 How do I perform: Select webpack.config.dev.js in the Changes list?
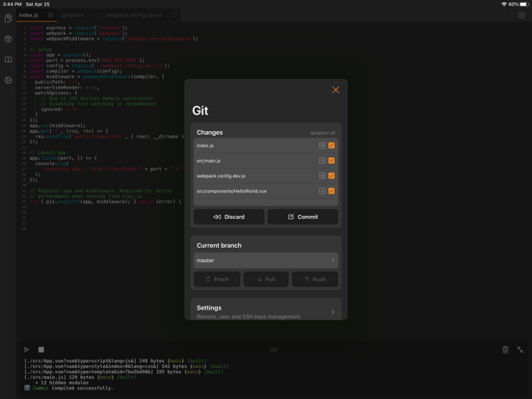[x=266, y=175]
